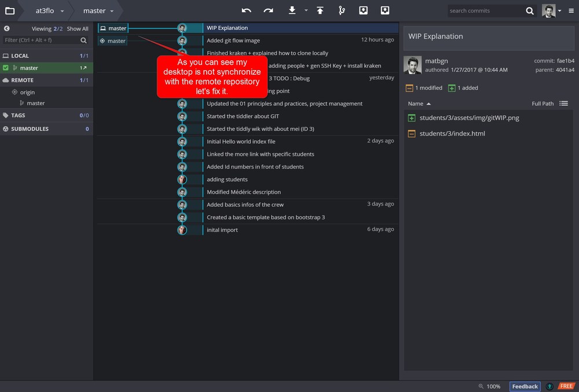The width and height of the screenshot is (579, 392).
Task: Select local master branch in sidebar
Action: click(x=46, y=68)
